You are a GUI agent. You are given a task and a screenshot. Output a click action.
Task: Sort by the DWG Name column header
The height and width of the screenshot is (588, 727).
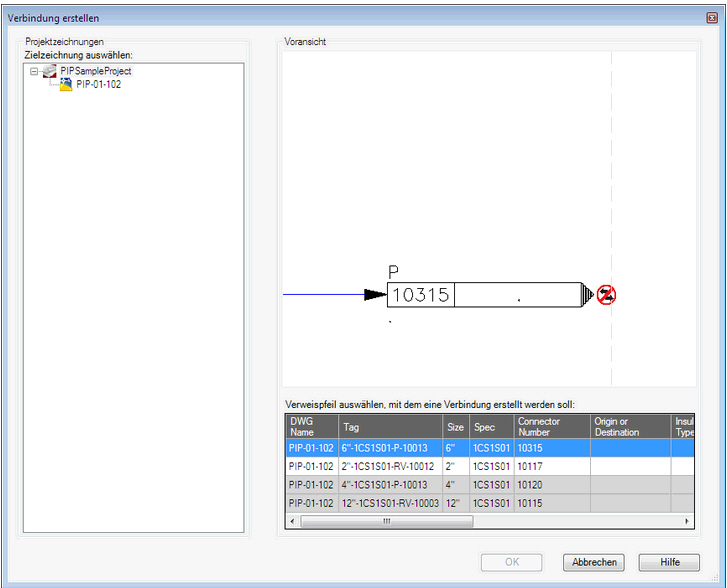click(x=312, y=427)
